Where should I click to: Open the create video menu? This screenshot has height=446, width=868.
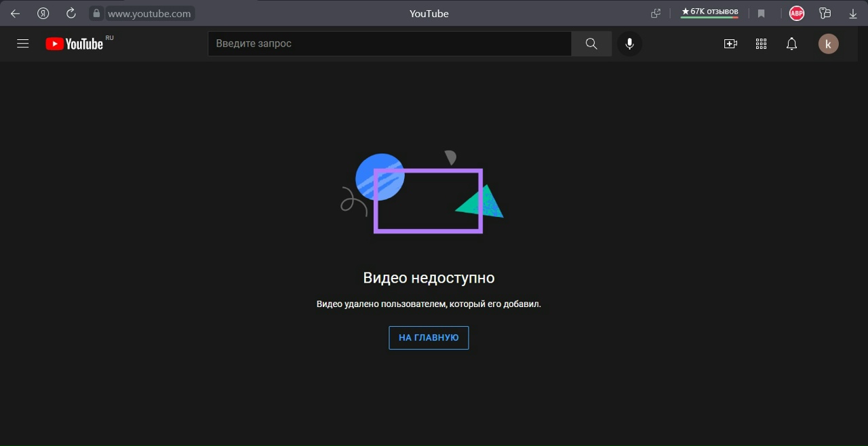[730, 43]
